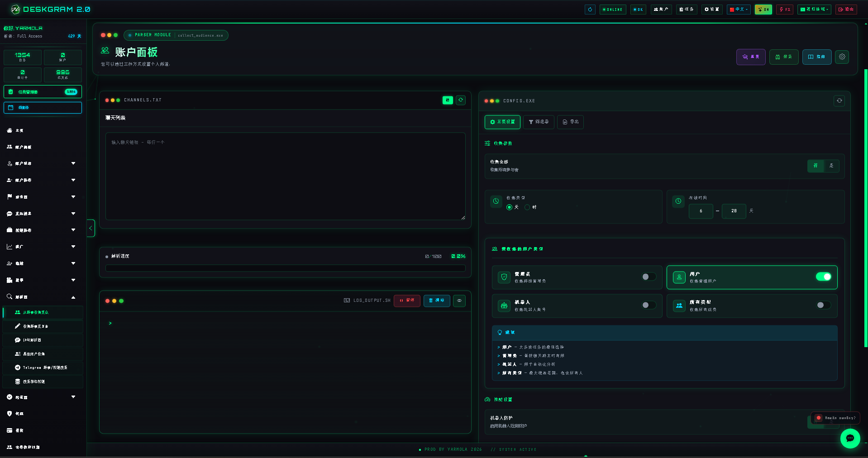The image size is (868, 458).
Task: Click the group icon on 所有类型 card
Action: 679,306
